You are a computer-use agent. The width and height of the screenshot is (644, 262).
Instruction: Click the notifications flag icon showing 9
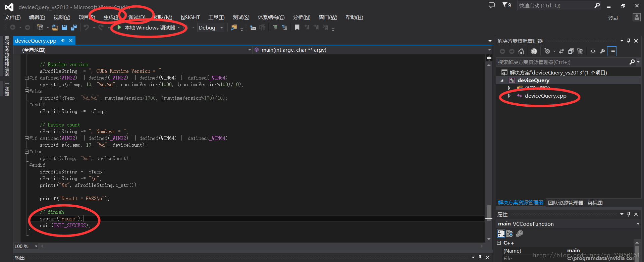pyautogui.click(x=506, y=5)
